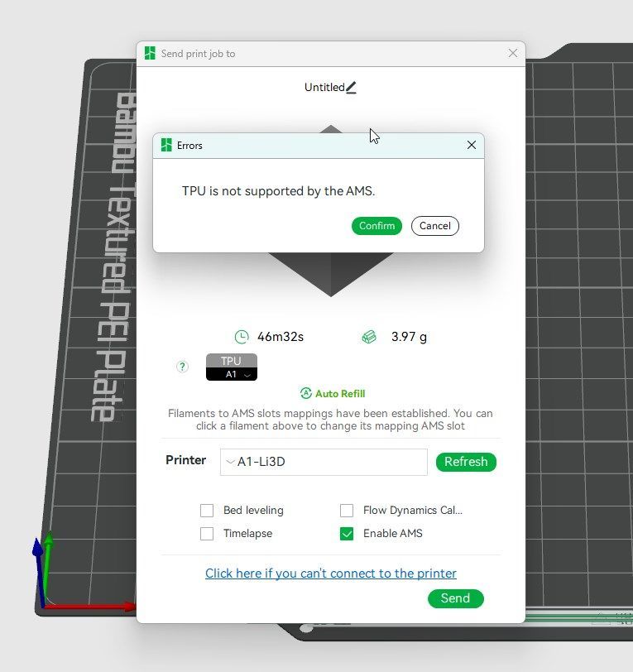Viewport: 633px width, 672px height.
Task: Edit the Untitled print job name
Action: click(351, 88)
